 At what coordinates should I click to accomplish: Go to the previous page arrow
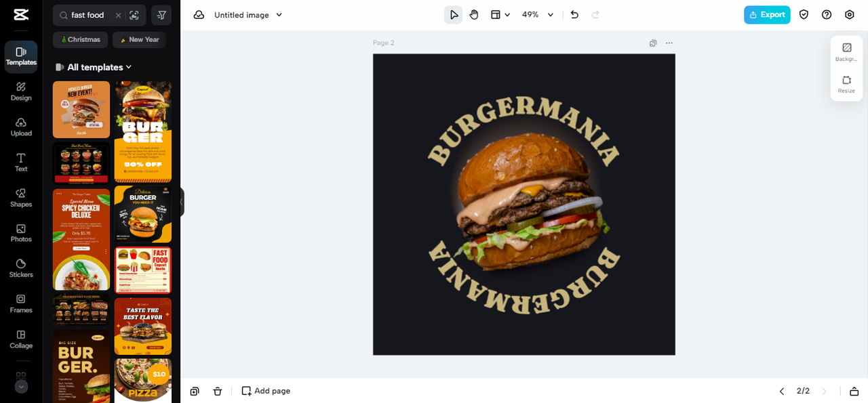(781, 391)
